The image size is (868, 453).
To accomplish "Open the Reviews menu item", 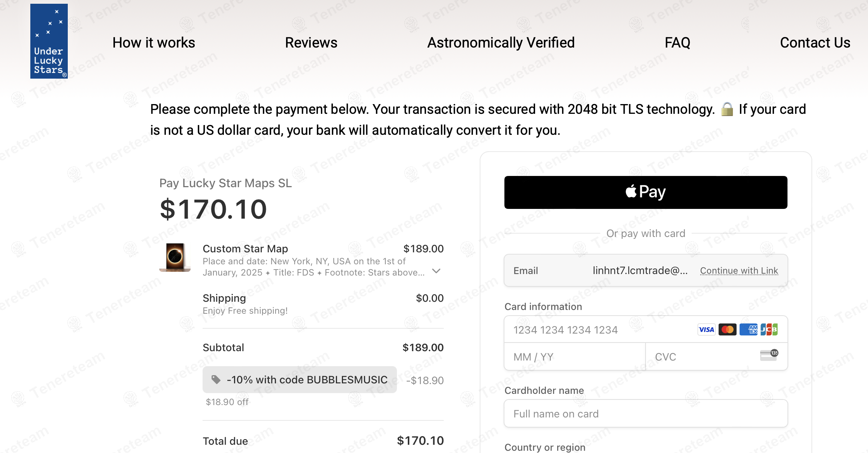I will click(x=311, y=43).
